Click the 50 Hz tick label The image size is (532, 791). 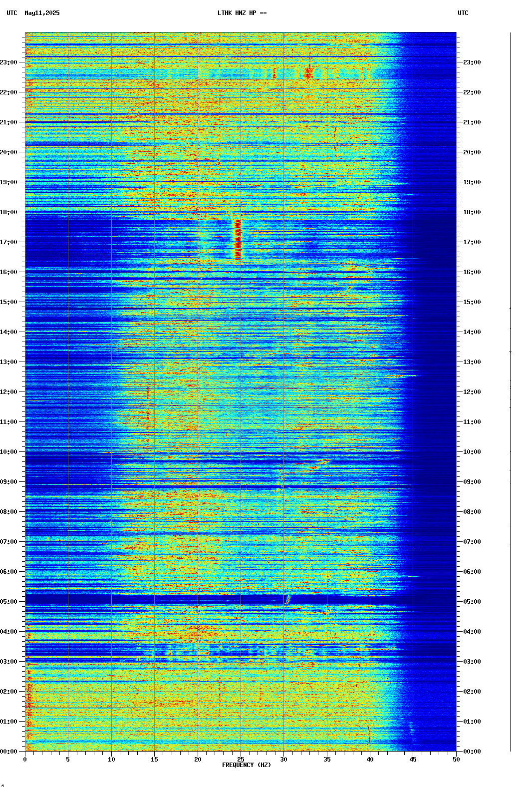(456, 760)
